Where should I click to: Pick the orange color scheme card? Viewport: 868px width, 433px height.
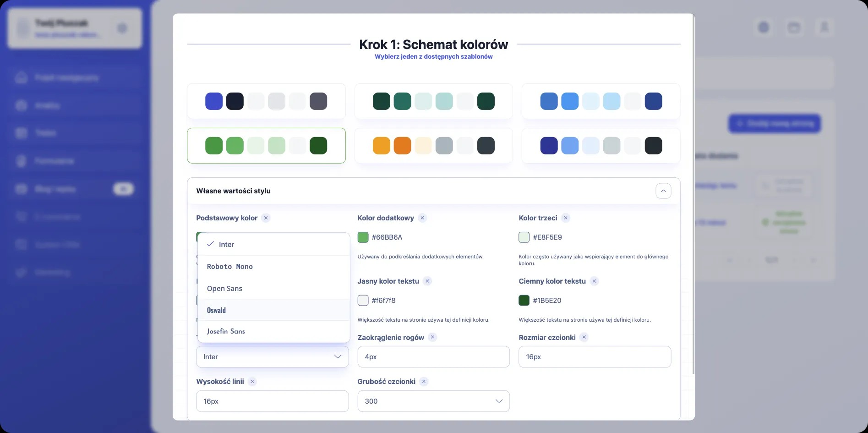[433, 146]
